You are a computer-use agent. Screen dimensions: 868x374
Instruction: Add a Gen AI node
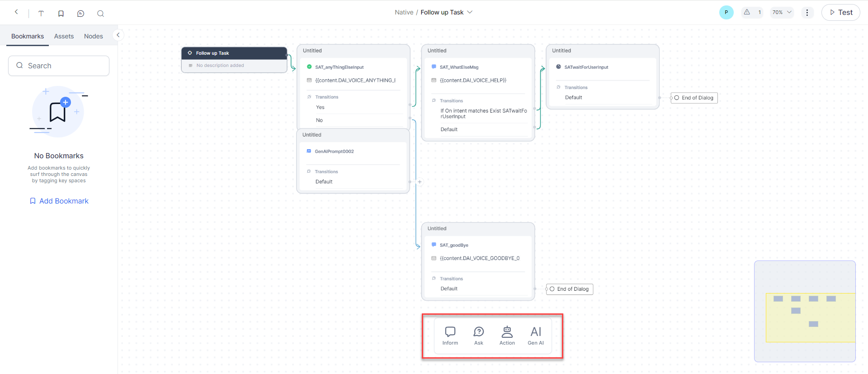(x=536, y=336)
